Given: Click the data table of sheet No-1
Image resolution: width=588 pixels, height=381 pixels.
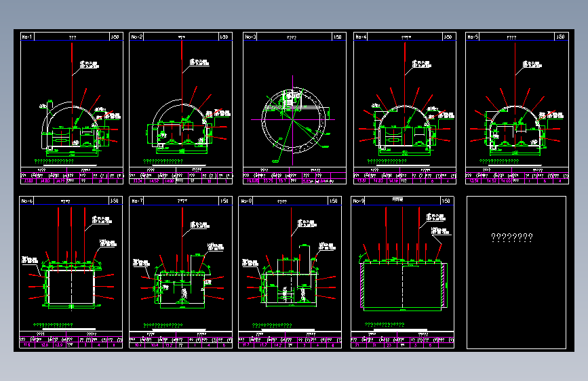Looking at the screenshot, I should (72, 176).
